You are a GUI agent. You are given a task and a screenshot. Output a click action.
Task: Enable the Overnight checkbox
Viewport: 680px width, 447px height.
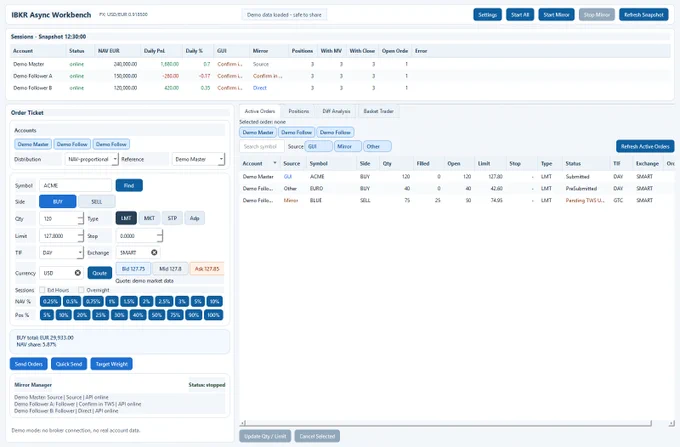(81, 290)
